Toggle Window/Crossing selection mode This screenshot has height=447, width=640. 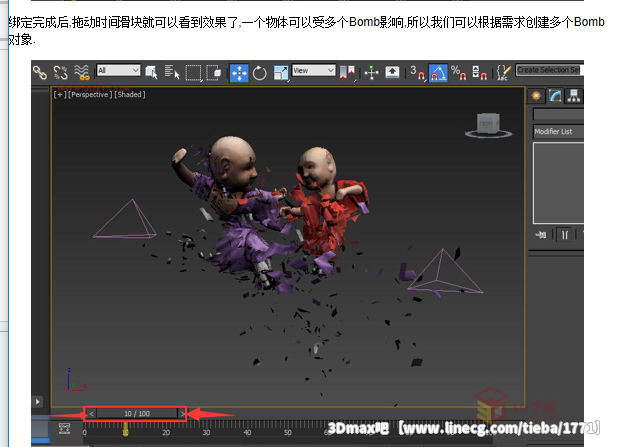pyautogui.click(x=213, y=73)
